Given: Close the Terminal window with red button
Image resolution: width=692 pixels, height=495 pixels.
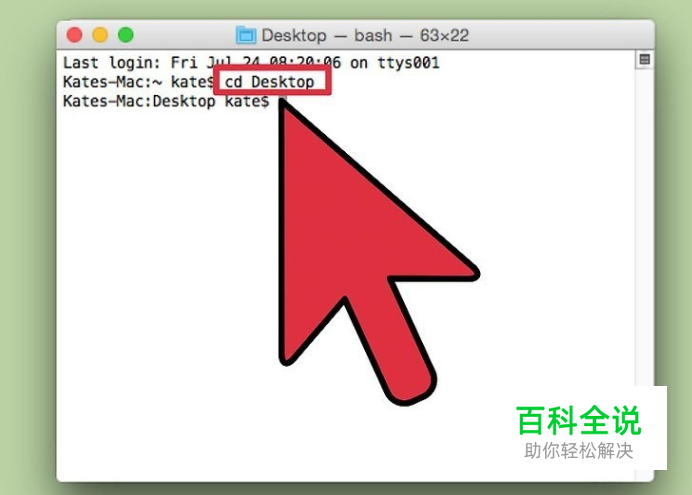Looking at the screenshot, I should (x=75, y=35).
